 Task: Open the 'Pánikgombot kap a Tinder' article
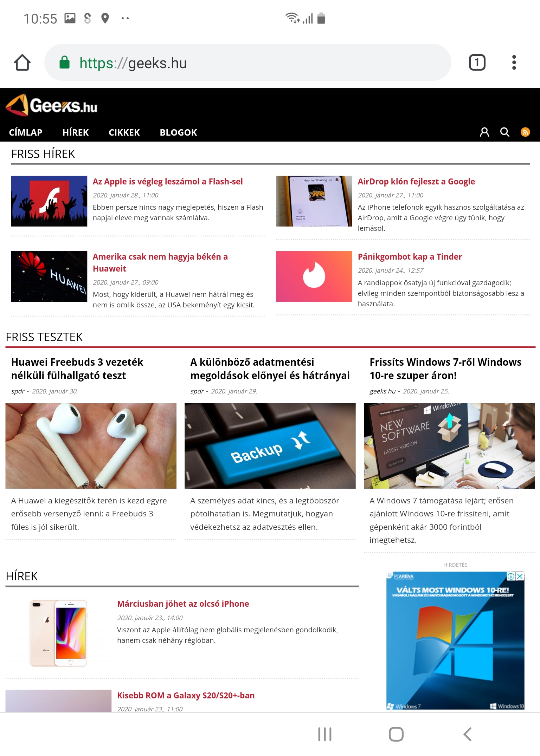click(x=410, y=257)
